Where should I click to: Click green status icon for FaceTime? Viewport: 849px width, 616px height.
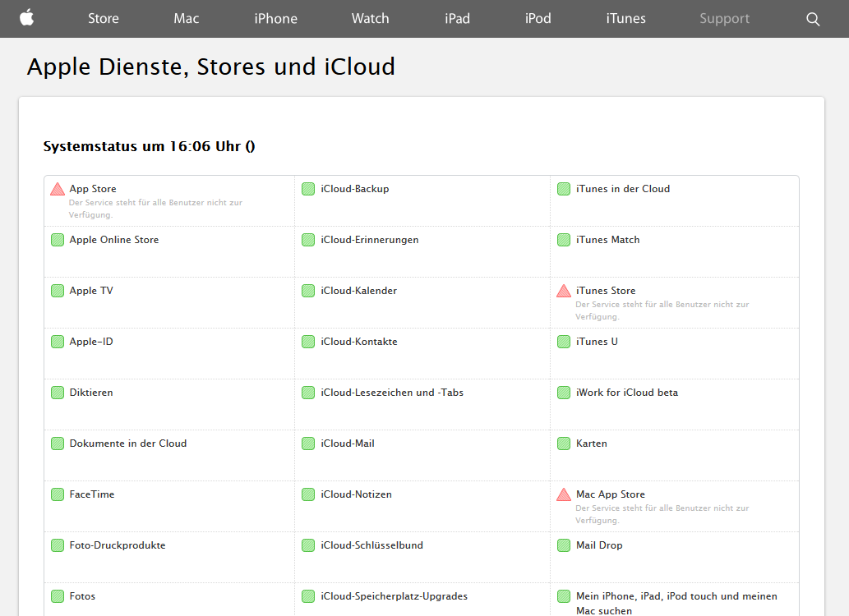58,494
